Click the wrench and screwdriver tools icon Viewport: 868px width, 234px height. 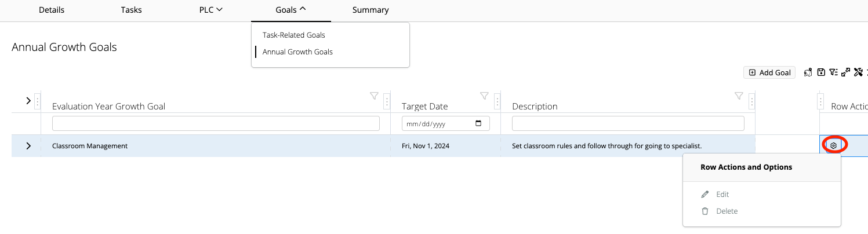[x=858, y=72]
